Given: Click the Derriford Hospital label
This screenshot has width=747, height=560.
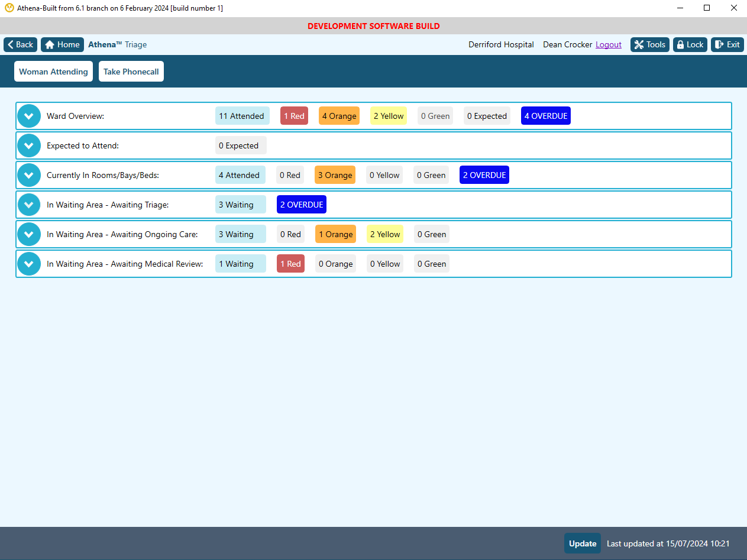Looking at the screenshot, I should (501, 44).
